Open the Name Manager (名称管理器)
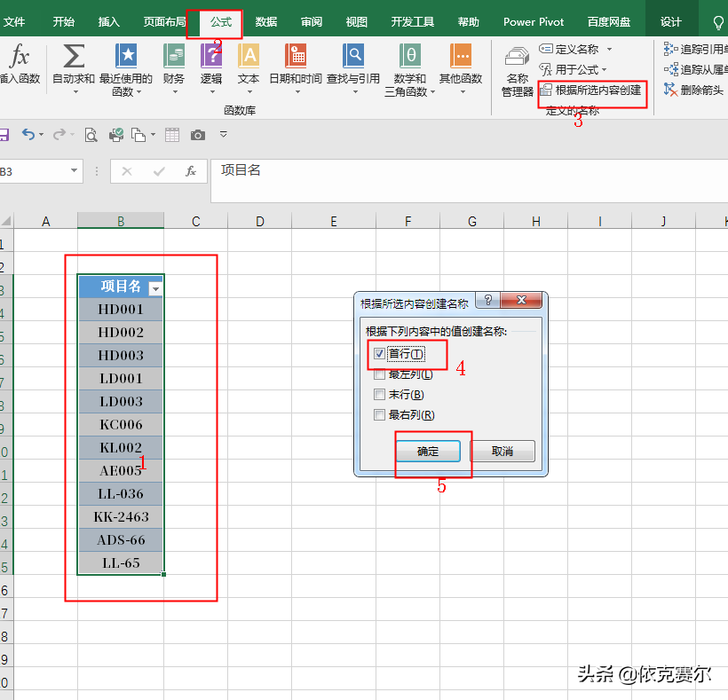The image size is (728, 700). (518, 72)
